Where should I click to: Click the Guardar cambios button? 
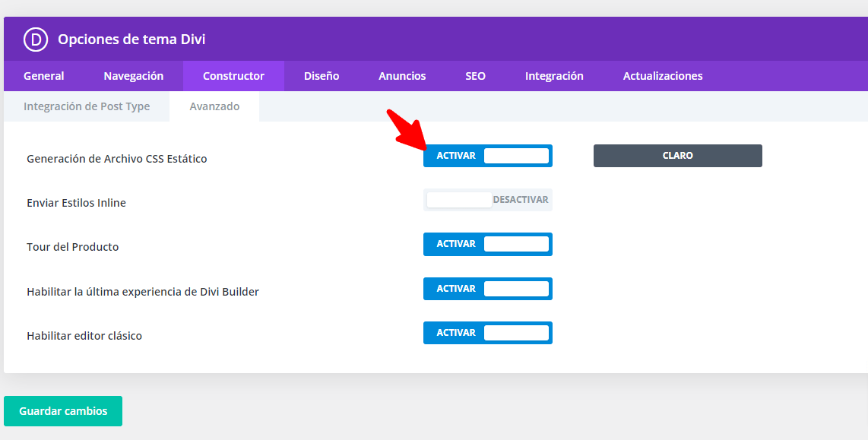63,411
